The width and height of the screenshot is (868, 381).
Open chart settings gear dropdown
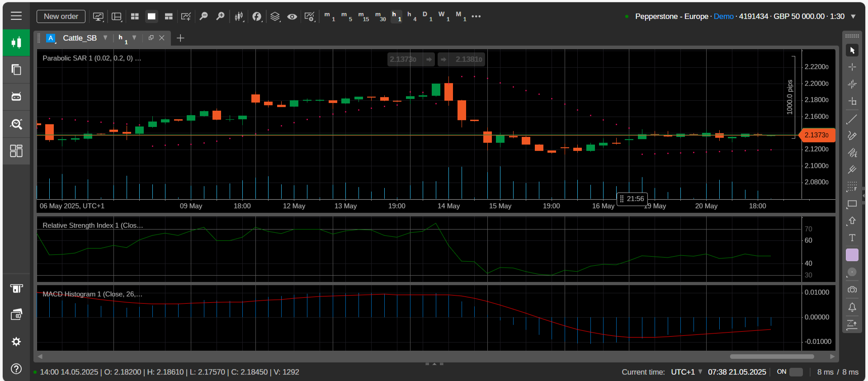(x=310, y=17)
